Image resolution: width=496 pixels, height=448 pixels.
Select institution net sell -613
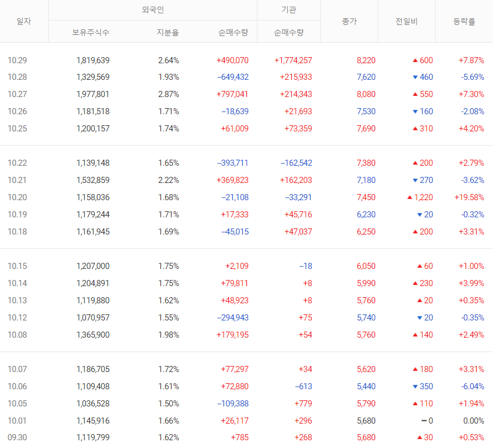[303, 386]
